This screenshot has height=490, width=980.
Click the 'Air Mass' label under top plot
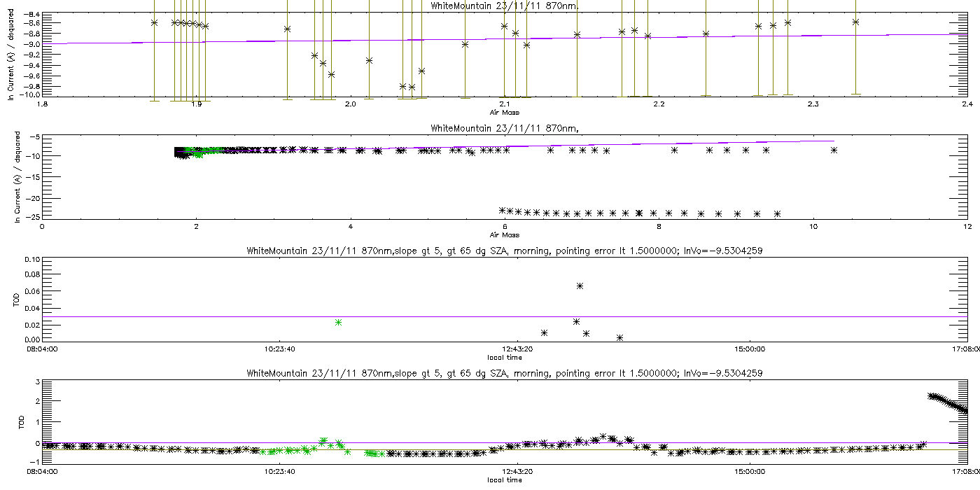[x=504, y=112]
